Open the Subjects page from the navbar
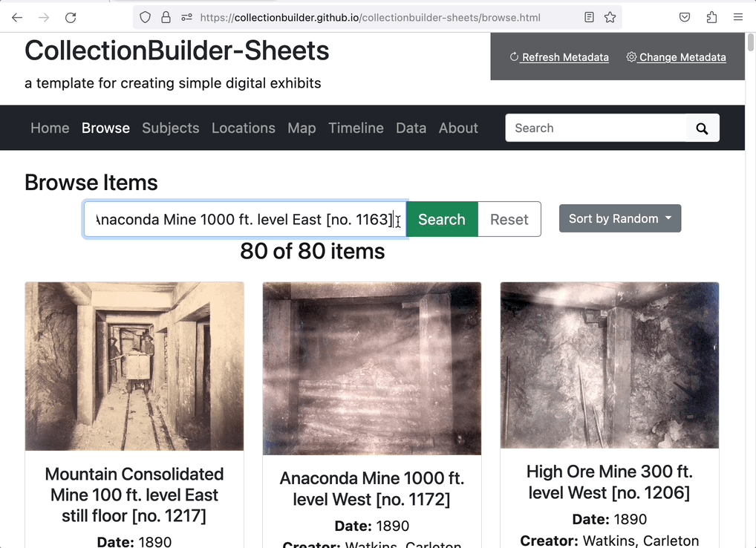The width and height of the screenshot is (756, 548). [170, 128]
